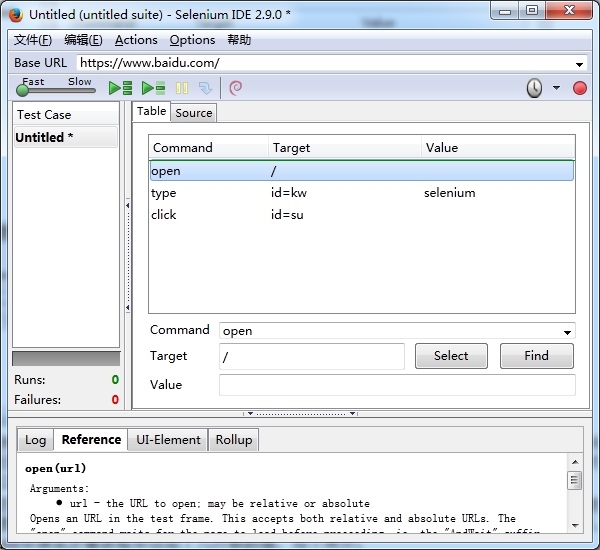Apply rollup rules via the spiral icon

click(x=235, y=88)
